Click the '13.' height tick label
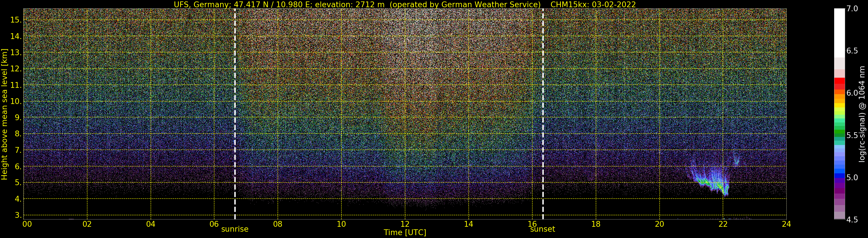 pyautogui.click(x=16, y=53)
